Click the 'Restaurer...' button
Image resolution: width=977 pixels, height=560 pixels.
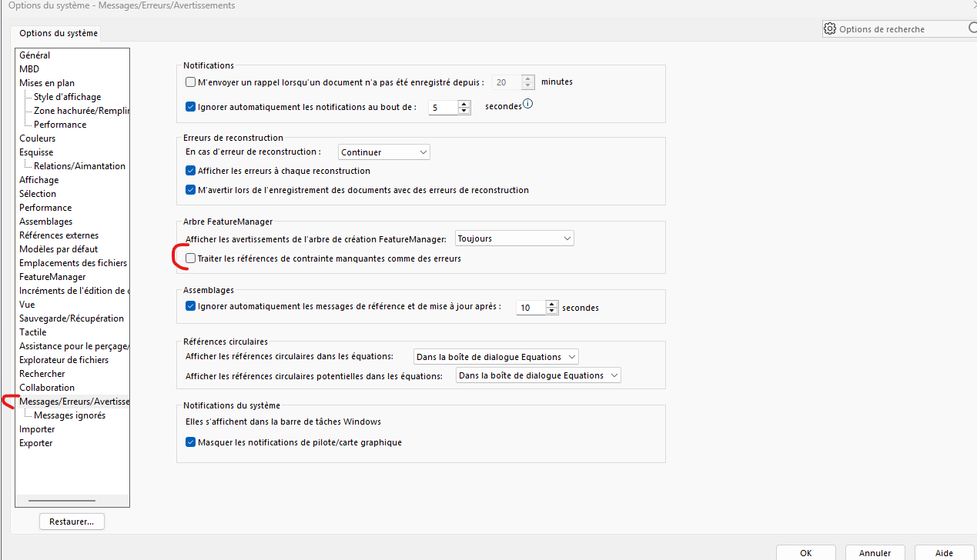72,522
